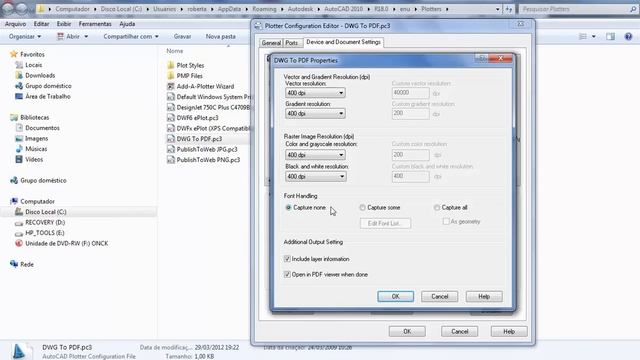Screen dimensions: 640x360
Task: Click the Custom color resolution field
Action: (x=411, y=155)
